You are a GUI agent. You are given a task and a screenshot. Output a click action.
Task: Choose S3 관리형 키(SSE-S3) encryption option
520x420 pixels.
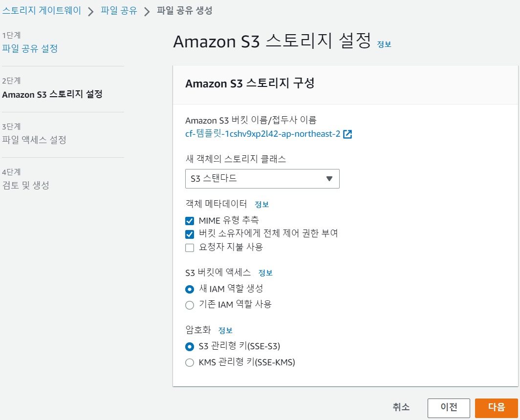pos(190,347)
